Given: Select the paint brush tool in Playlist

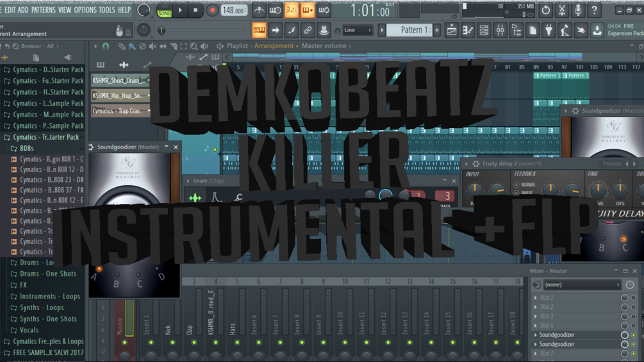Looking at the screenshot, I should pyautogui.click(x=132, y=46).
